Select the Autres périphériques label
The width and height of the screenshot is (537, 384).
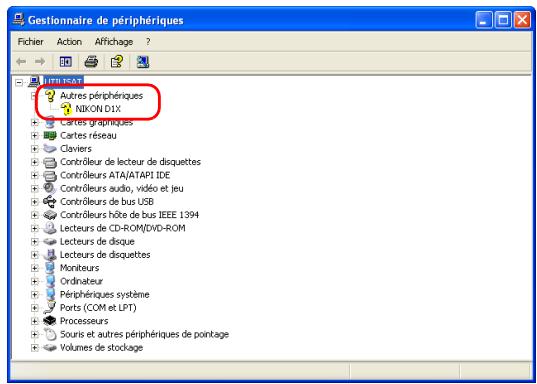(101, 96)
